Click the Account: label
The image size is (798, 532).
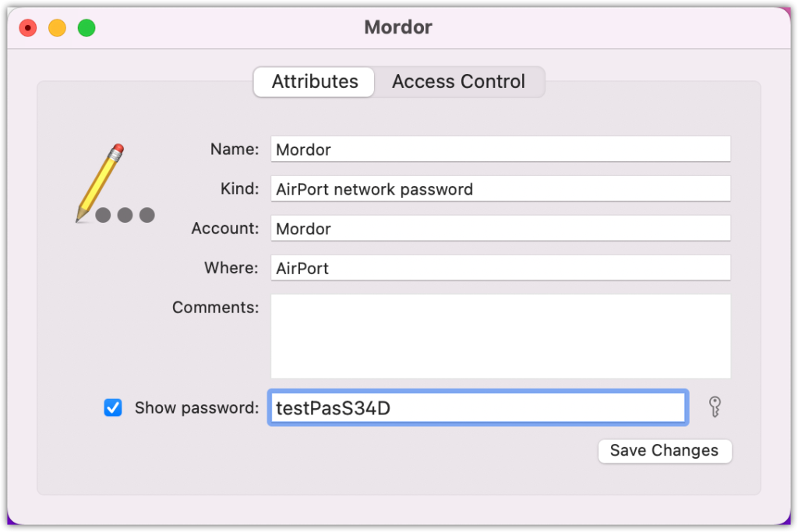pos(225,228)
